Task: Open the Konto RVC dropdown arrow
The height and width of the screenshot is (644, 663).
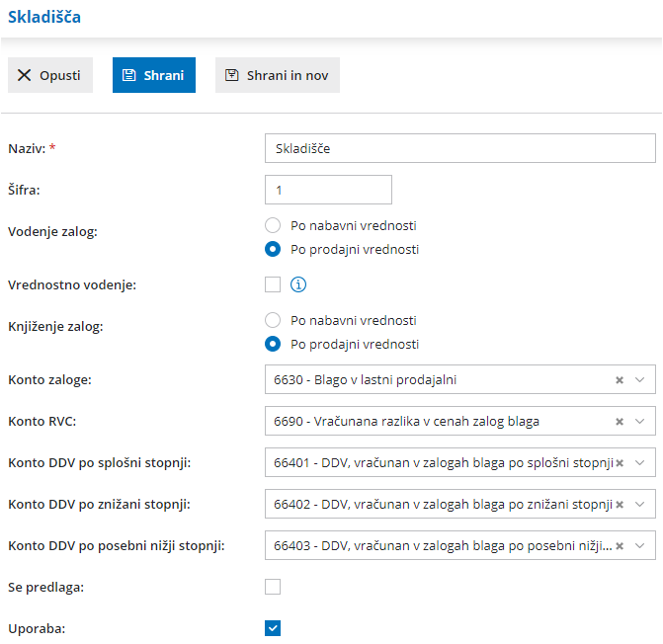Action: pyautogui.click(x=640, y=422)
